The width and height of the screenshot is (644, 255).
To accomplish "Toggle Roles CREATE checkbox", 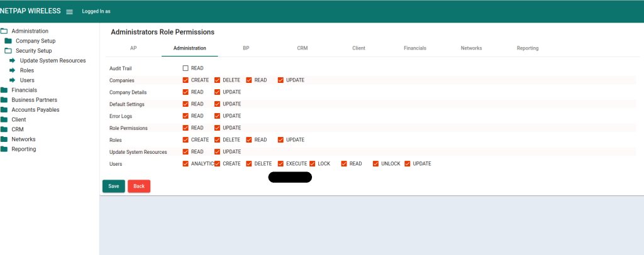I will click(x=186, y=139).
